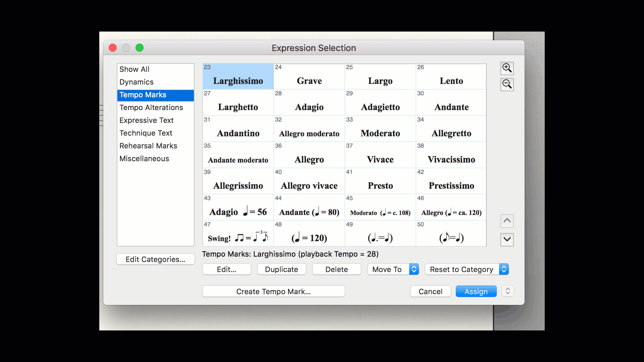Viewport: 644px width, 362px height.
Task: Select Allegro (quarter = ca. 120) expression
Action: 451,207
